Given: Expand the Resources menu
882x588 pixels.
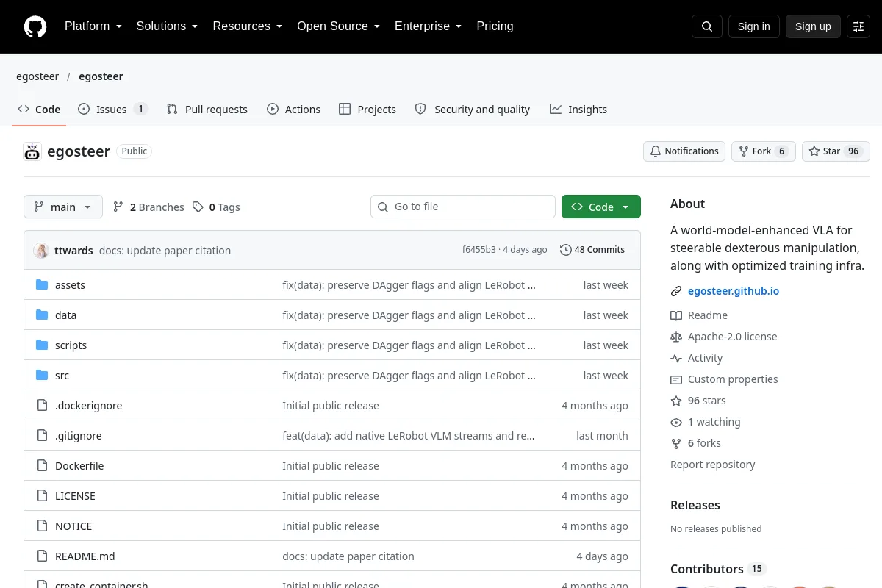Looking at the screenshot, I should [x=248, y=26].
